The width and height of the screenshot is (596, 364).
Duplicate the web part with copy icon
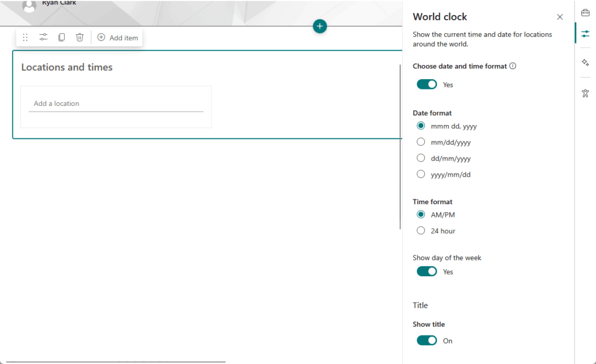(x=61, y=37)
